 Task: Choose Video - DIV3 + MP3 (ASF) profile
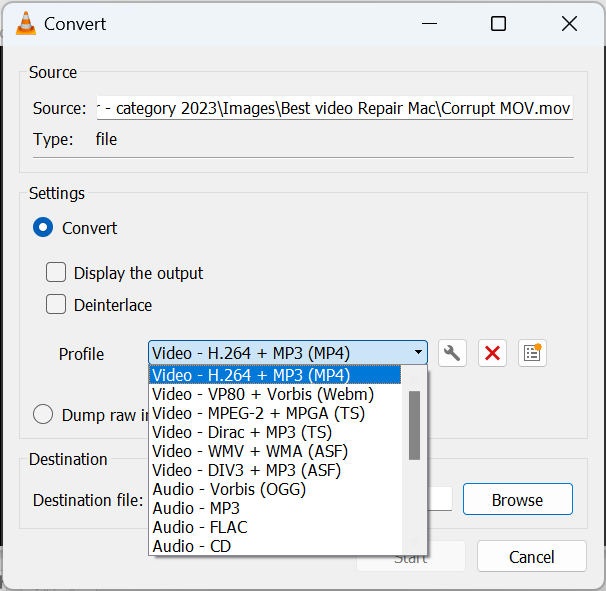click(275, 470)
